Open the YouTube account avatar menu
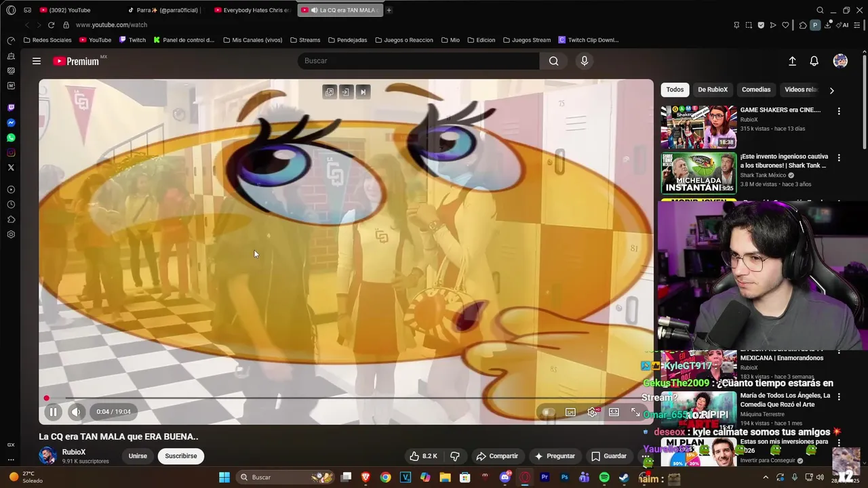Image resolution: width=868 pixels, height=488 pixels. [840, 61]
